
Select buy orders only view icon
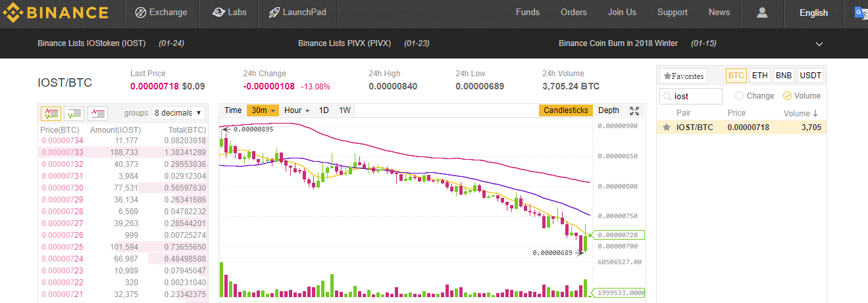click(x=74, y=113)
